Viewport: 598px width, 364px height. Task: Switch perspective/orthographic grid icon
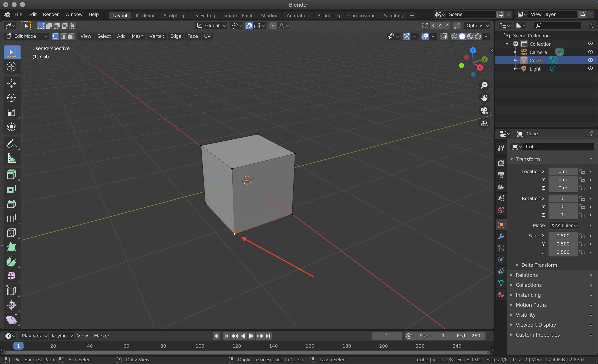pos(484,123)
